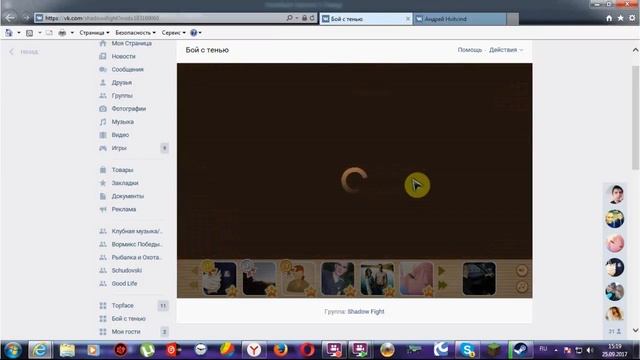Image resolution: width=640 pixels, height=360 pixels.
Task: Click the Музыка note icon
Action: (x=103, y=122)
